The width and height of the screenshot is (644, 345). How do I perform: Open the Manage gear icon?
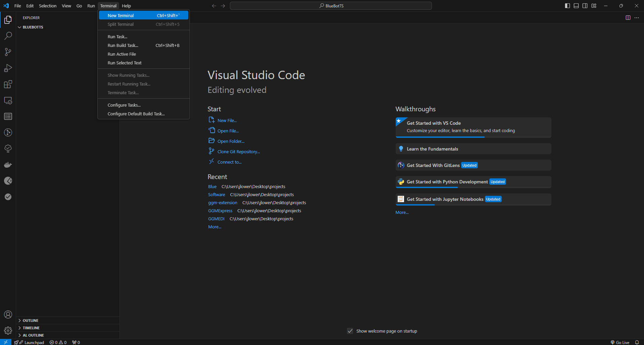point(8,331)
